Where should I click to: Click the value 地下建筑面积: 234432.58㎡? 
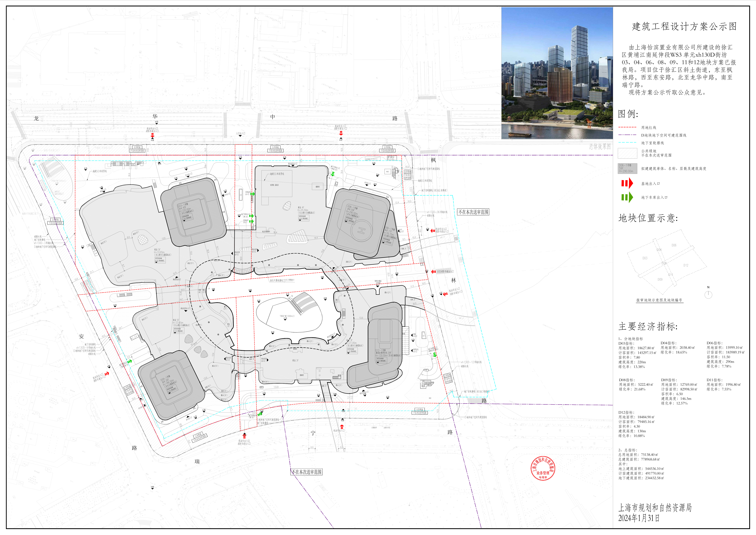[641, 478]
